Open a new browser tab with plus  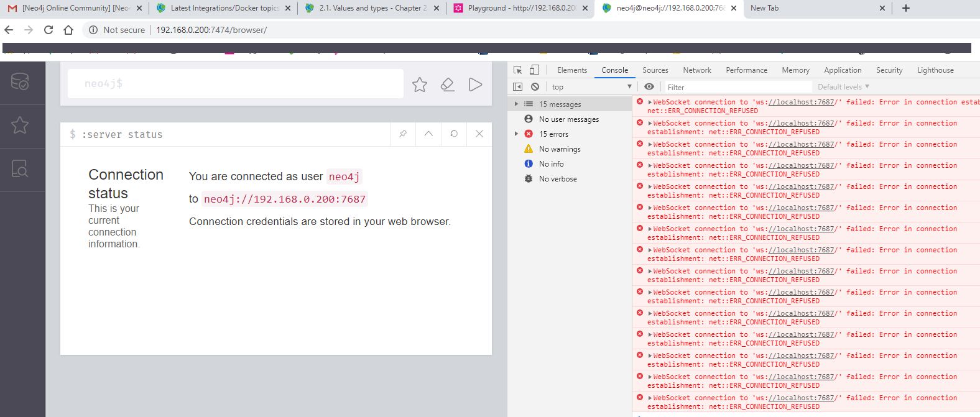[905, 8]
